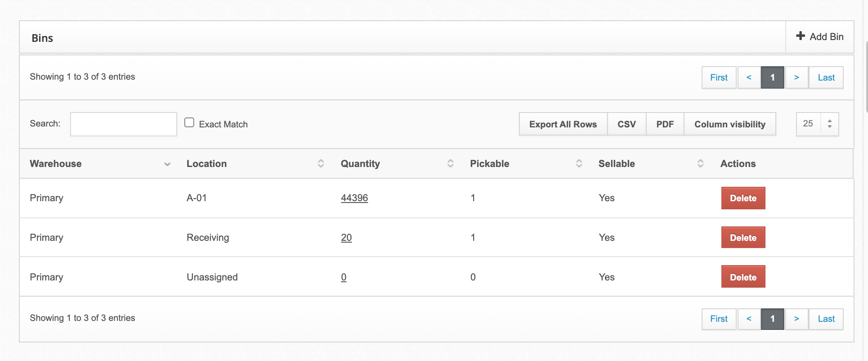Change the rows per page stepper
The height and width of the screenshot is (361, 868).
tap(829, 124)
